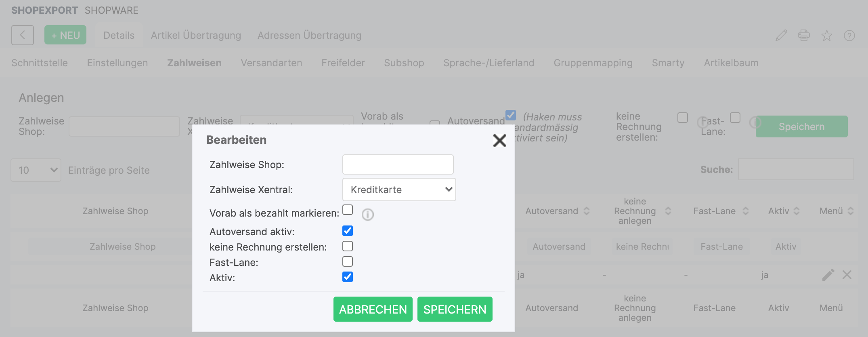Click the pencil icon in top toolbar
The image size is (868, 337).
[781, 36]
